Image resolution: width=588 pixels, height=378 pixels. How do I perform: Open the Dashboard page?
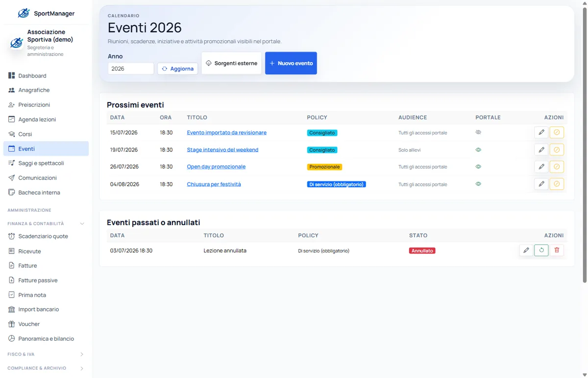tap(46, 76)
